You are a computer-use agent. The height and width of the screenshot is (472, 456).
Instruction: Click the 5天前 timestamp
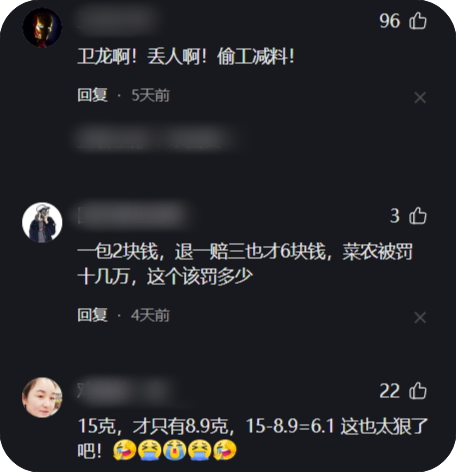[x=151, y=95]
